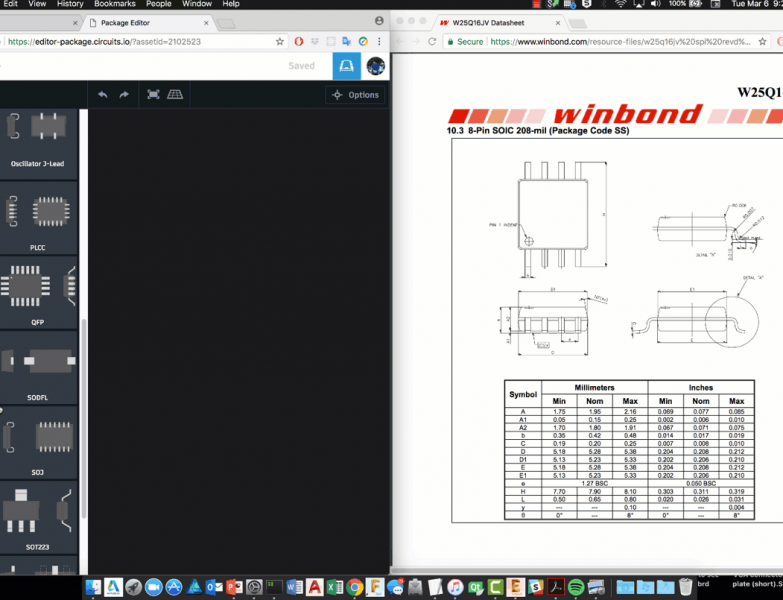Screen dimensions: 783x600
Task: Click the red Opera-style extension icon
Action: point(299,41)
